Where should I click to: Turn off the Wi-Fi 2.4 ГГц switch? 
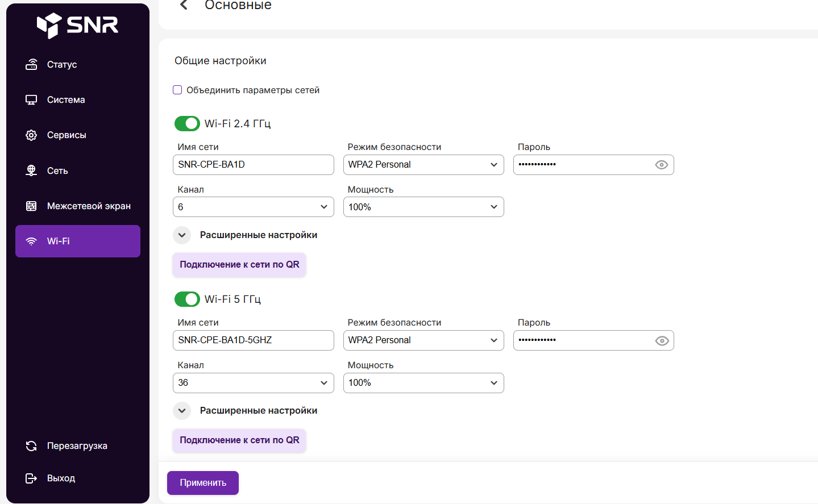click(x=187, y=123)
